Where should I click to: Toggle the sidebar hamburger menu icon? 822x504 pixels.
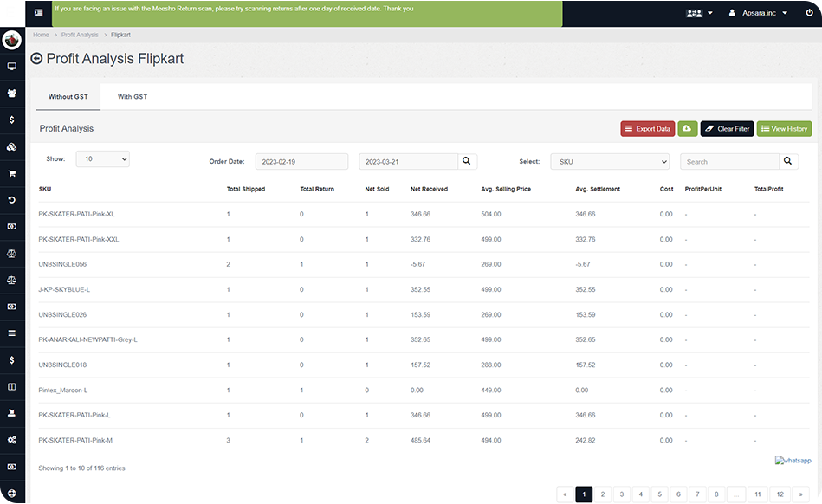(39, 12)
